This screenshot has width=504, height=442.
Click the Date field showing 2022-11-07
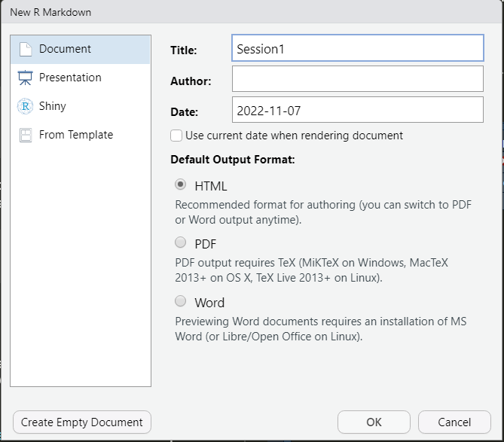357,110
